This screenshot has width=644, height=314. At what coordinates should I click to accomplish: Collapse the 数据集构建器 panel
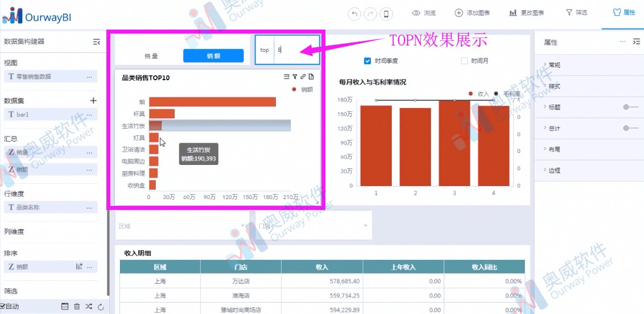pyautogui.click(x=97, y=42)
